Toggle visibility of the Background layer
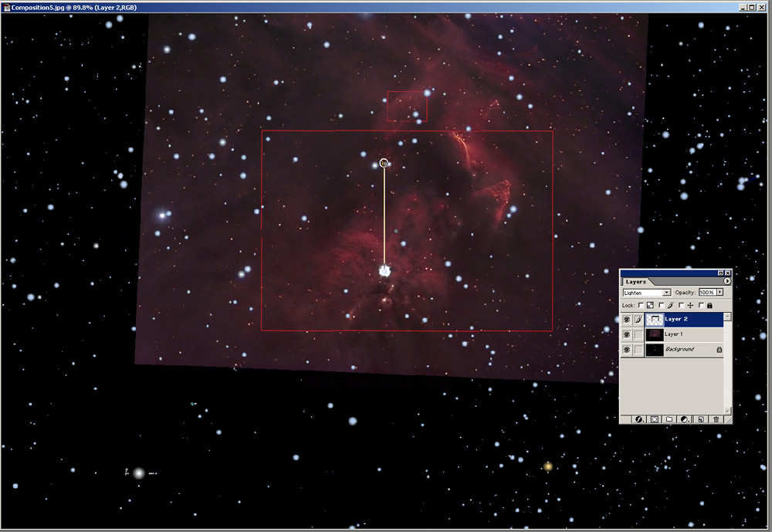The height and width of the screenshot is (532, 772). click(627, 350)
